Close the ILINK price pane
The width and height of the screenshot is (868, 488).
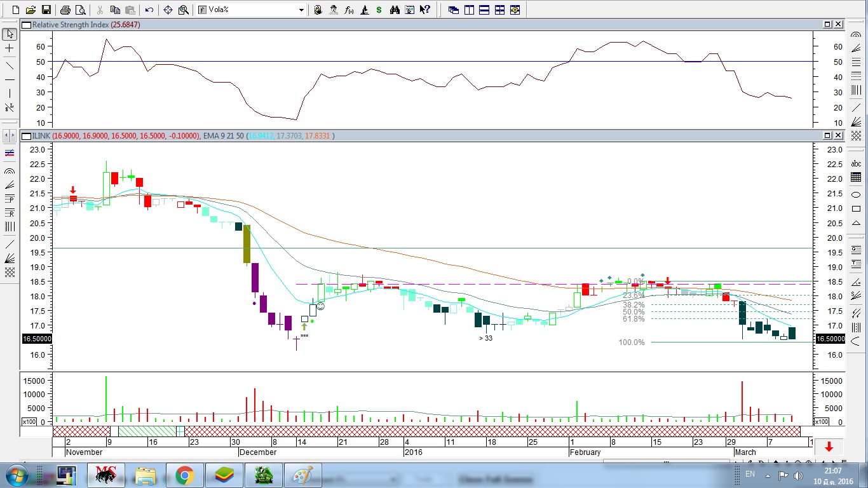(838, 135)
